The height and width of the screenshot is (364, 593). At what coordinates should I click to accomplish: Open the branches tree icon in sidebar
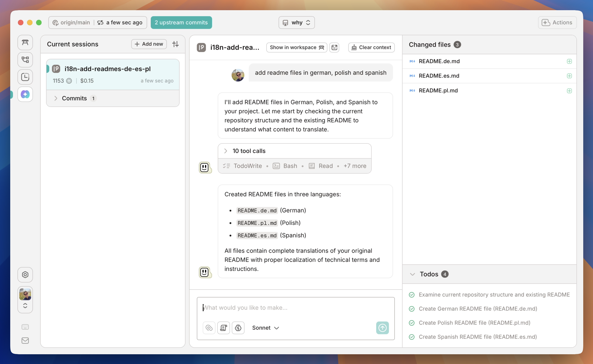click(x=25, y=60)
